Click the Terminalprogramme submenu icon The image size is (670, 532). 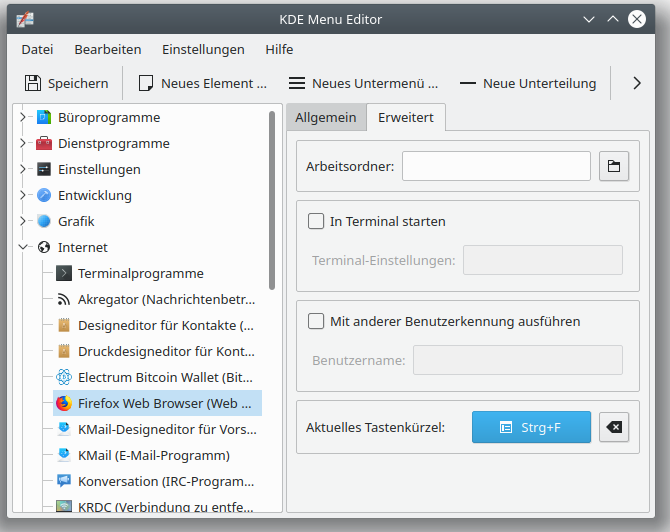pos(64,273)
